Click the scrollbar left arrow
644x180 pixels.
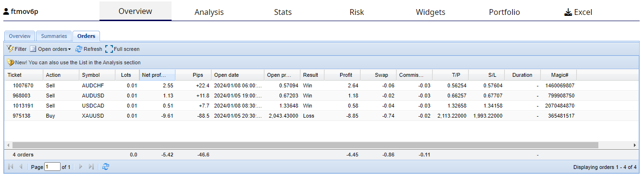(8, 145)
